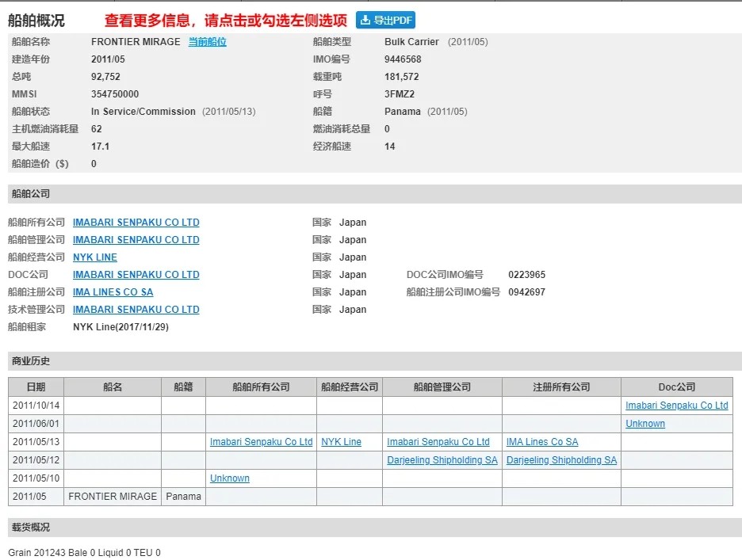742x560 pixels.
Task: Select FRONTIER MIRAGE cell in history table
Action: click(113, 497)
